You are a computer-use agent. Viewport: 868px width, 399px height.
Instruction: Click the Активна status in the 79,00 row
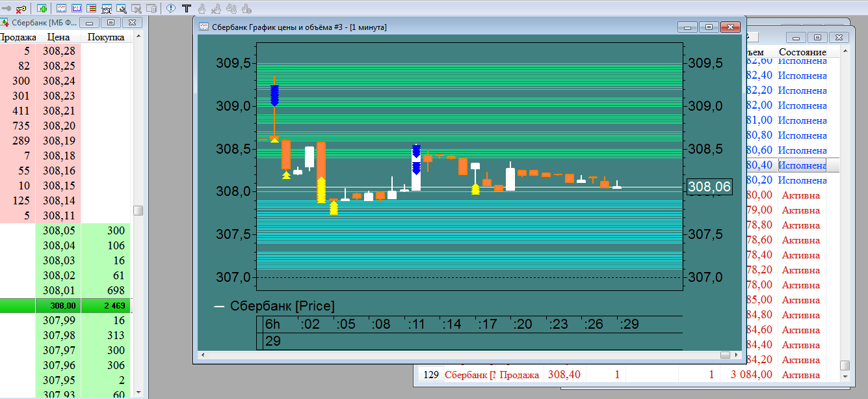click(801, 210)
